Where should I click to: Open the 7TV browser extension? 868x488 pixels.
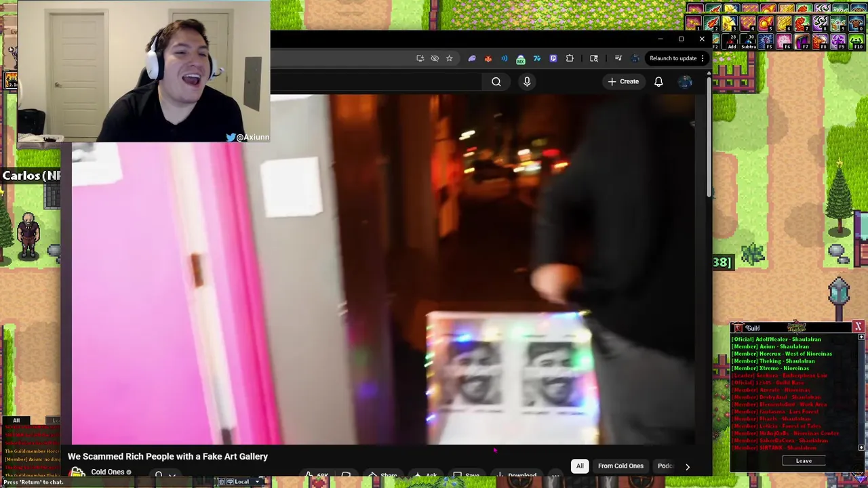click(537, 58)
